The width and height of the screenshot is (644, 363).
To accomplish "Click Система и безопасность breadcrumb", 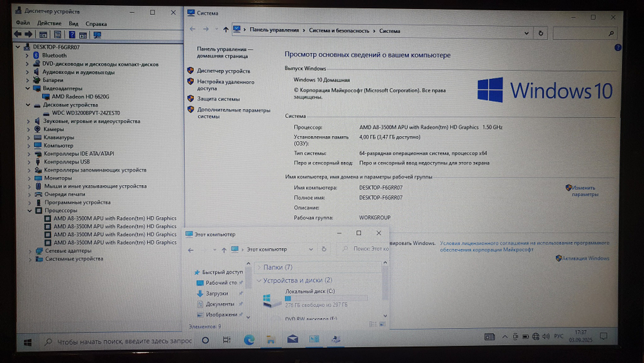I will pyautogui.click(x=339, y=30).
